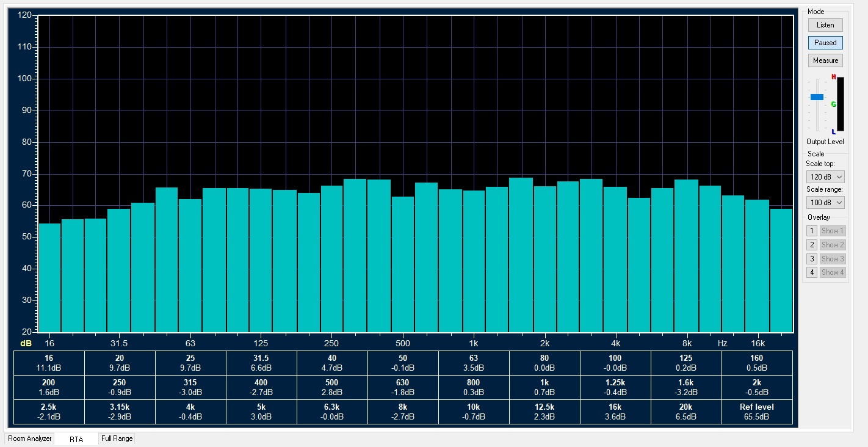Select overlay slot 3 button
This screenshot has height=447, width=868.
812,259
